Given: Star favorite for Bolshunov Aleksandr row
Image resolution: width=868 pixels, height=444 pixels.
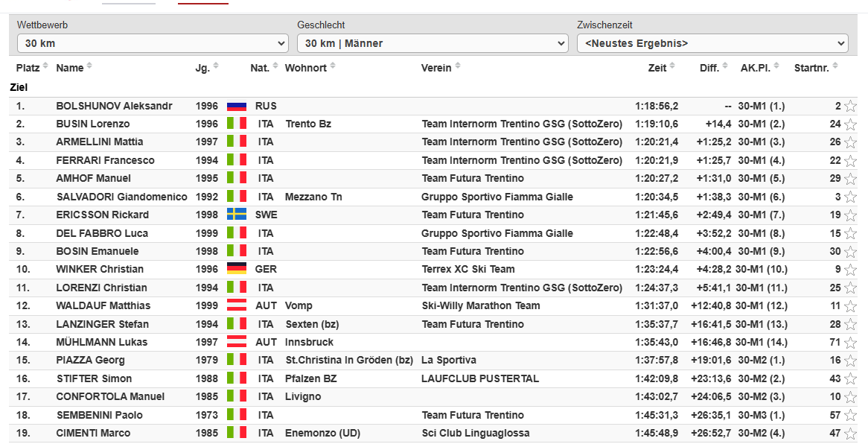Looking at the screenshot, I should point(850,107).
